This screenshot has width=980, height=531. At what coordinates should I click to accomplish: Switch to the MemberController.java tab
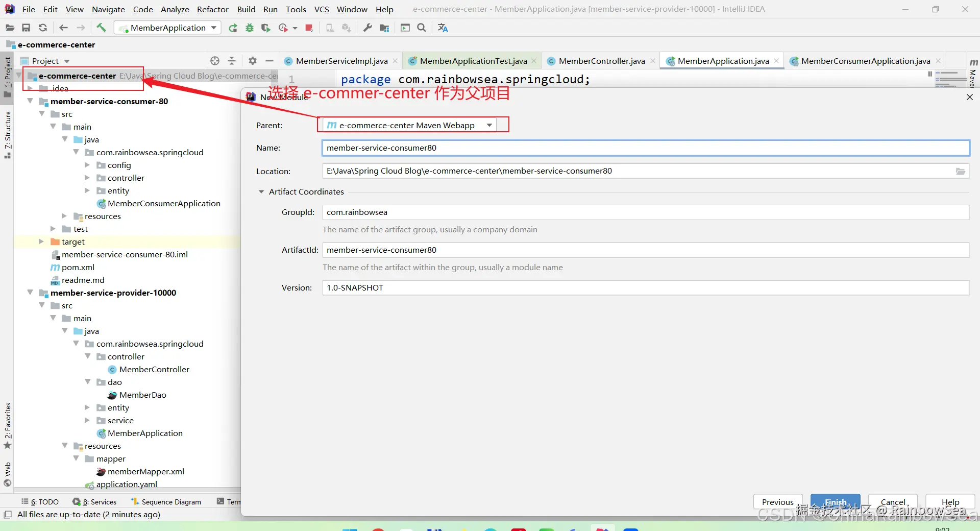coord(602,61)
